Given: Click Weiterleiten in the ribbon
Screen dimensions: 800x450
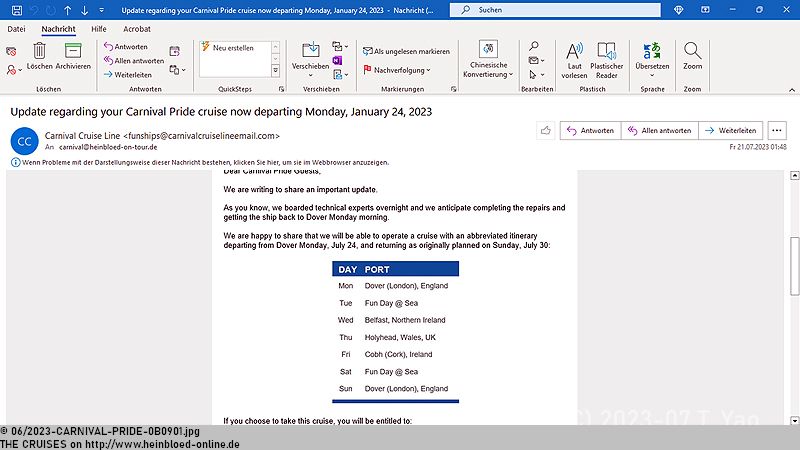Looking at the screenshot, I should [128, 74].
